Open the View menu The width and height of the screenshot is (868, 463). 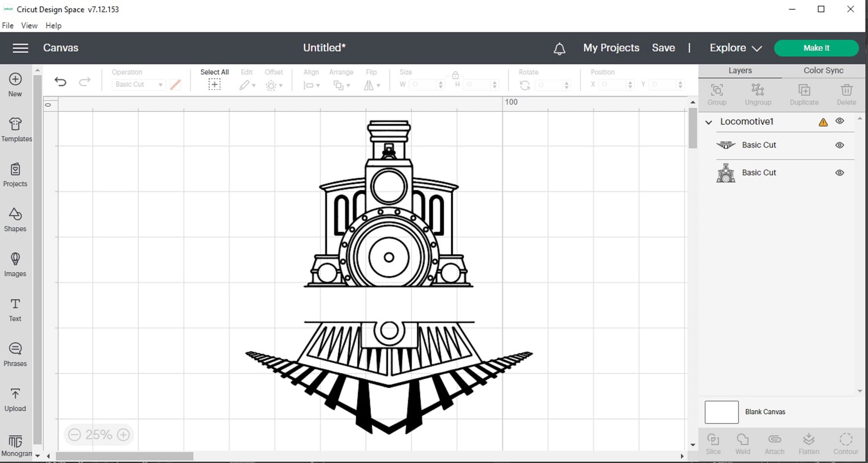pyautogui.click(x=29, y=25)
